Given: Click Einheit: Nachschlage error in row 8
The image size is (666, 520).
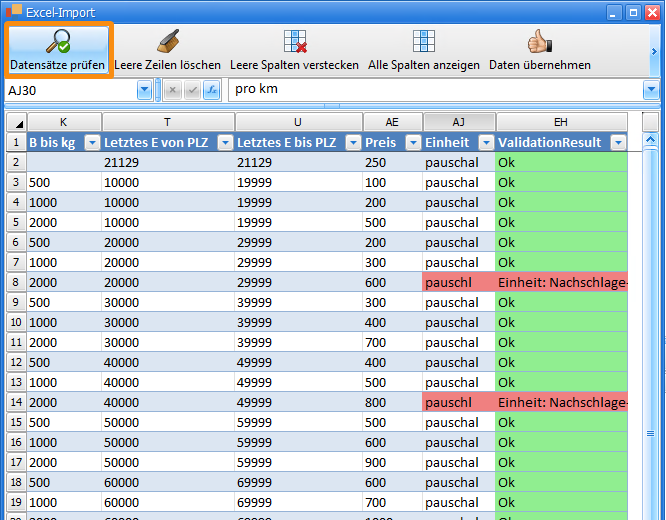Looking at the screenshot, I should coord(562,283).
